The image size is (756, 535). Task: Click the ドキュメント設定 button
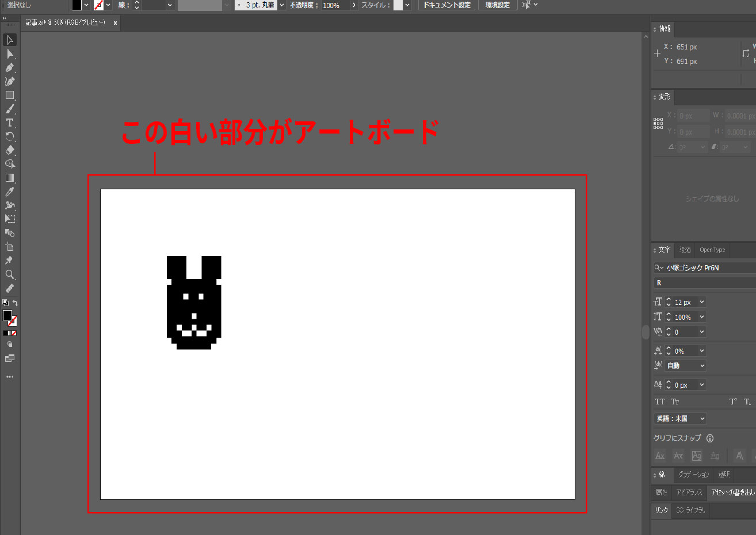[x=447, y=5]
